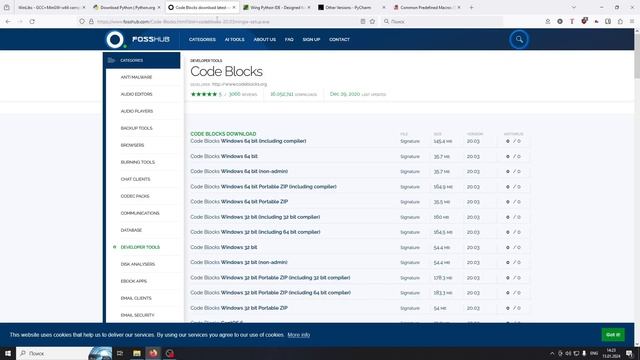Reload the page with the refresh icon
This screenshot has height=360, width=640.
[32, 21]
